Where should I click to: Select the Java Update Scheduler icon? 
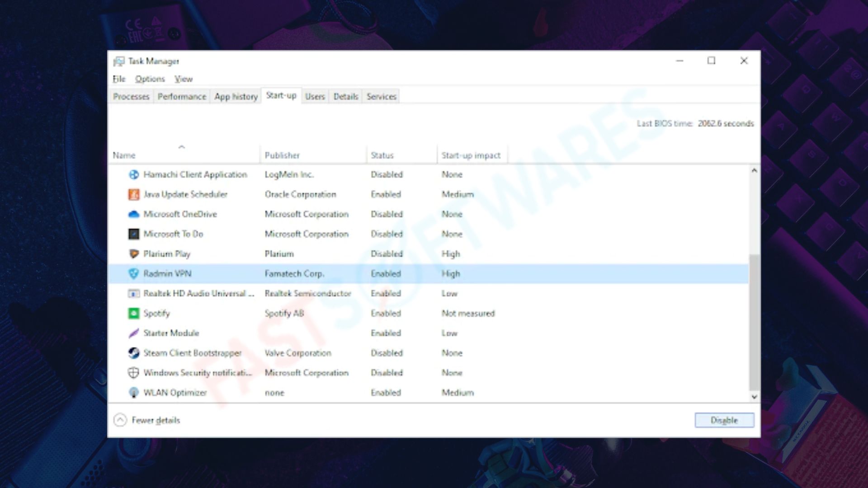pyautogui.click(x=134, y=194)
